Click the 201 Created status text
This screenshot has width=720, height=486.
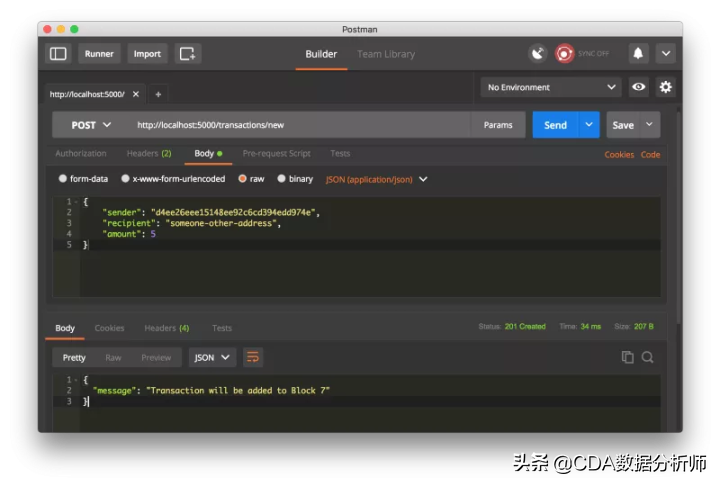tap(525, 326)
